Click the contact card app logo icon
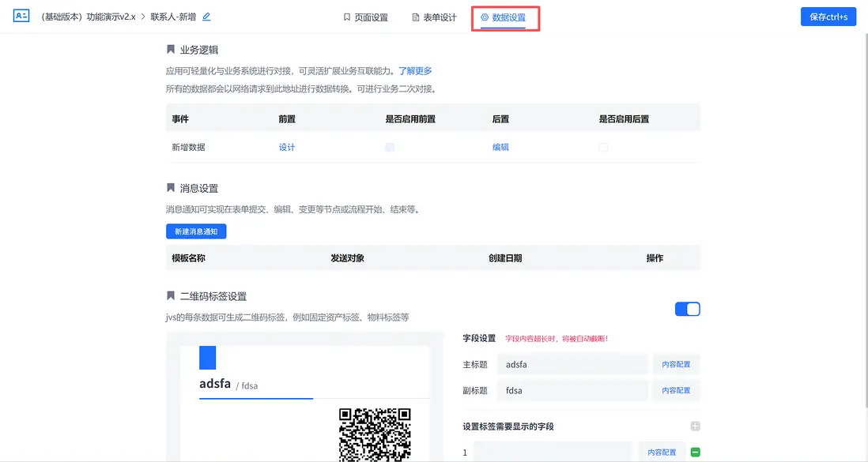Screen dimensions: 868x462 click(21, 16)
